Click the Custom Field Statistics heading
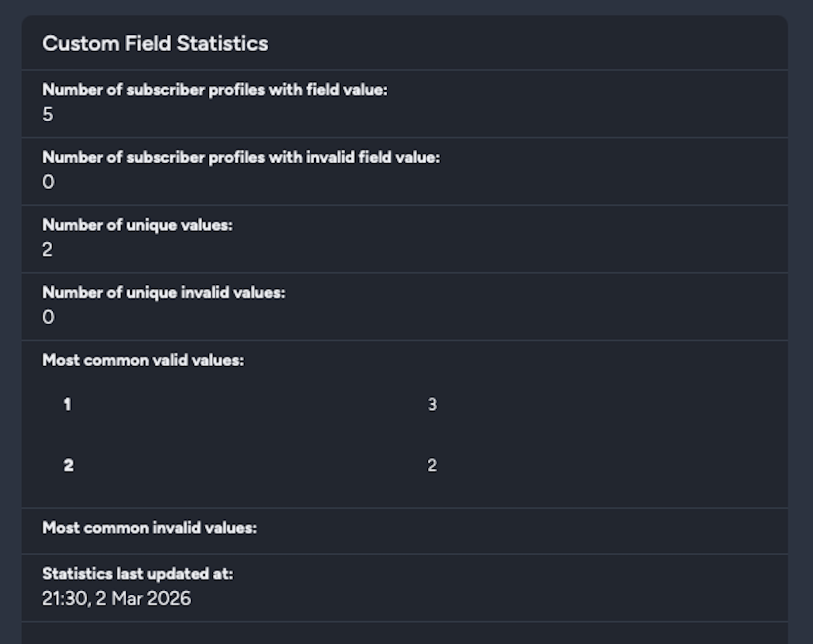This screenshot has height=644, width=813. [x=155, y=44]
